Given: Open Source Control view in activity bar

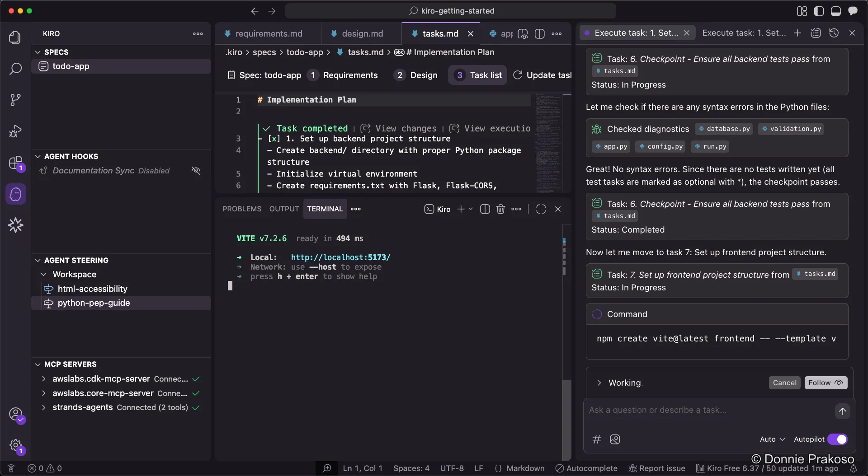Looking at the screenshot, I should click(15, 100).
